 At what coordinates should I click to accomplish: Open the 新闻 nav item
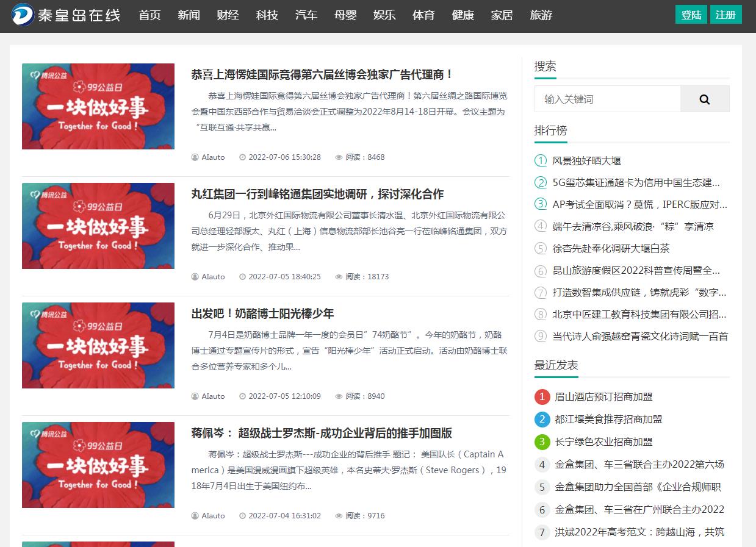click(189, 15)
